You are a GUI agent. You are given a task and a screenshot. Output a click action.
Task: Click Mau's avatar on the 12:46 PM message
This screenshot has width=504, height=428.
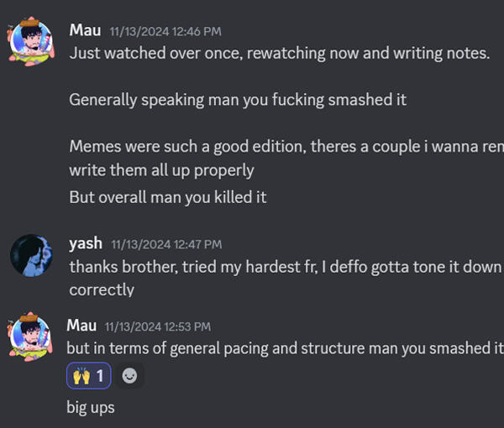[x=33, y=40]
